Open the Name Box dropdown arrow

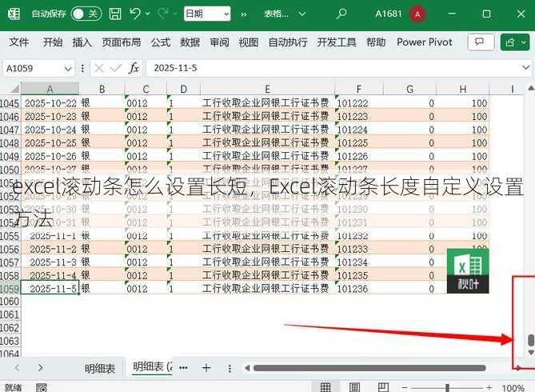click(68, 69)
